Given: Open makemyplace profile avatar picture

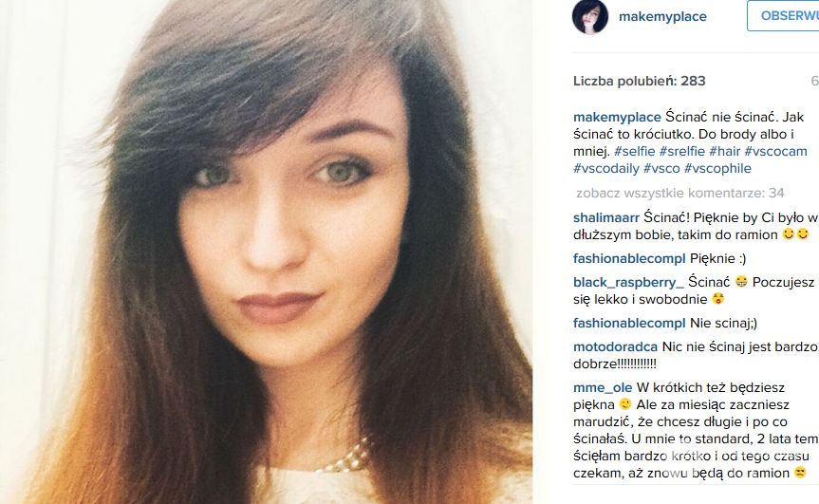Looking at the screenshot, I should pyautogui.click(x=590, y=17).
